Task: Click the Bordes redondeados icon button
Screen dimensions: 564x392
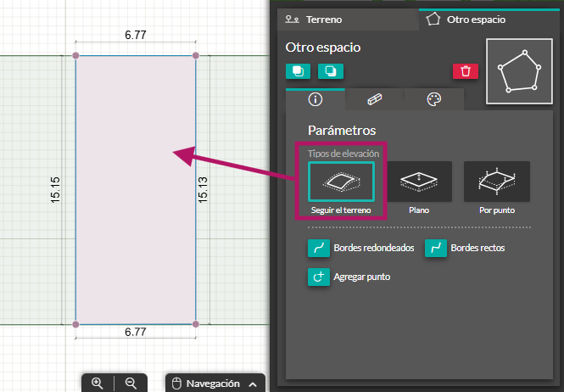Action: pos(319,248)
